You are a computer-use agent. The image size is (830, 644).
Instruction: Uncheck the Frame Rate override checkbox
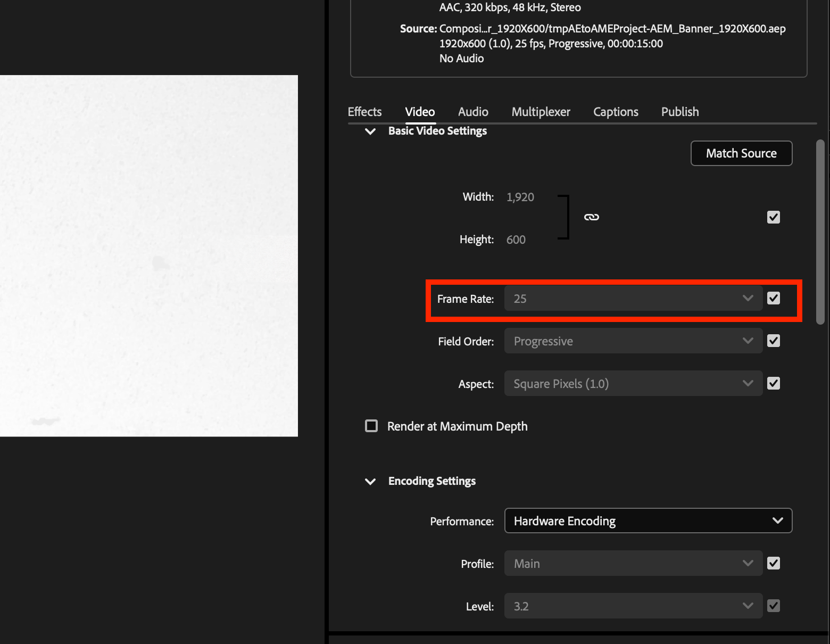[x=773, y=298]
